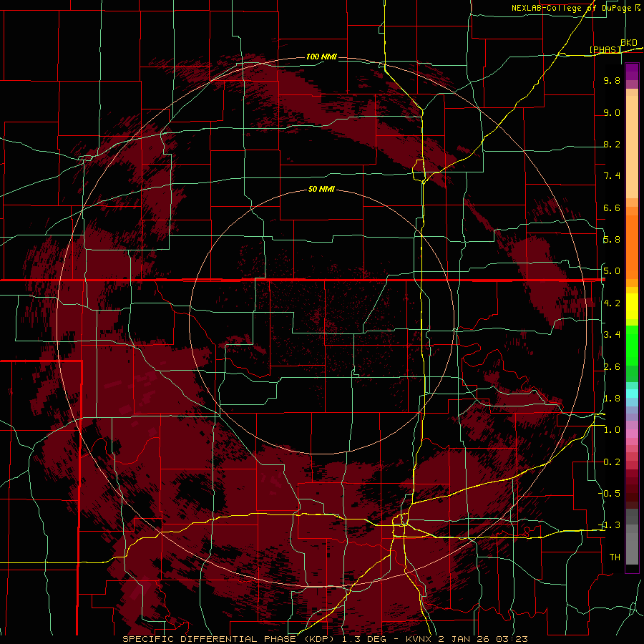This screenshot has height=644, width=644.
Task: Select the 5.8 value on the color scale
Action: point(612,240)
